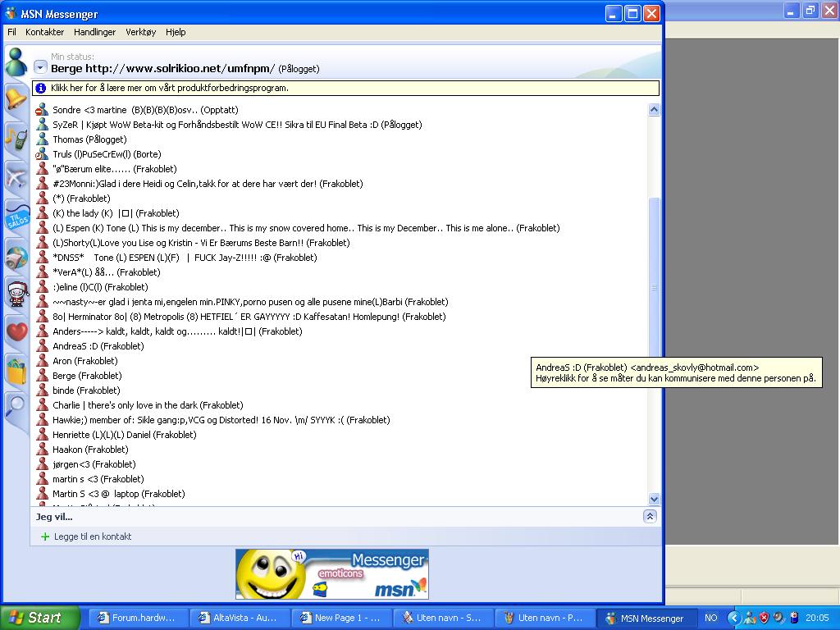Click the NO language indicator in taskbar
The height and width of the screenshot is (630, 840).
click(x=711, y=618)
